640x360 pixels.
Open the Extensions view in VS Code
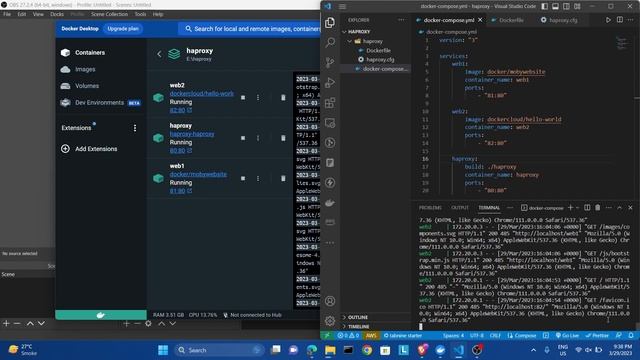pos(330,102)
